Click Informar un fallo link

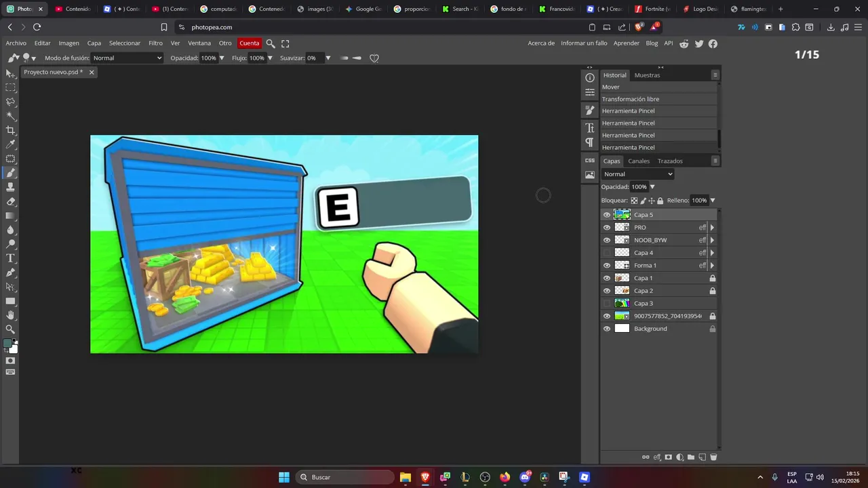[x=584, y=43]
